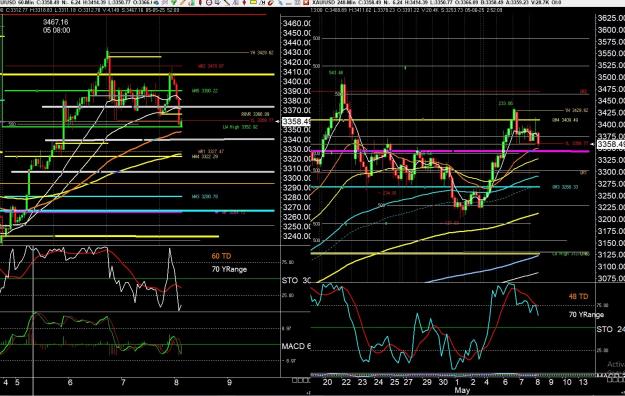Click 70 YRange label on right chart

point(586,315)
